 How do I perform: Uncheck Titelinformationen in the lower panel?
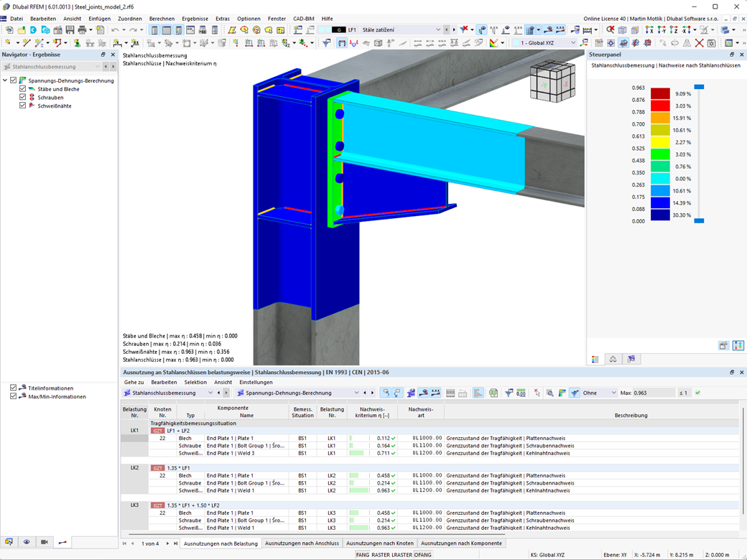coord(12,386)
